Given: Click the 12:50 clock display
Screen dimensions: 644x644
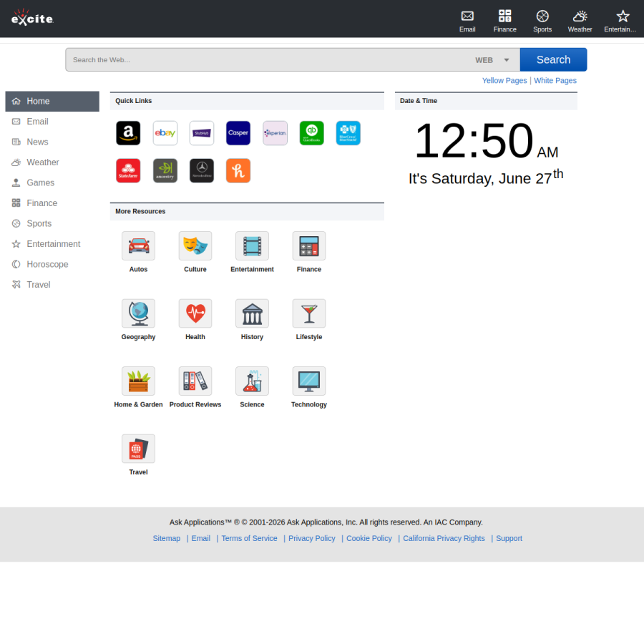Looking at the screenshot, I should click(x=486, y=141).
